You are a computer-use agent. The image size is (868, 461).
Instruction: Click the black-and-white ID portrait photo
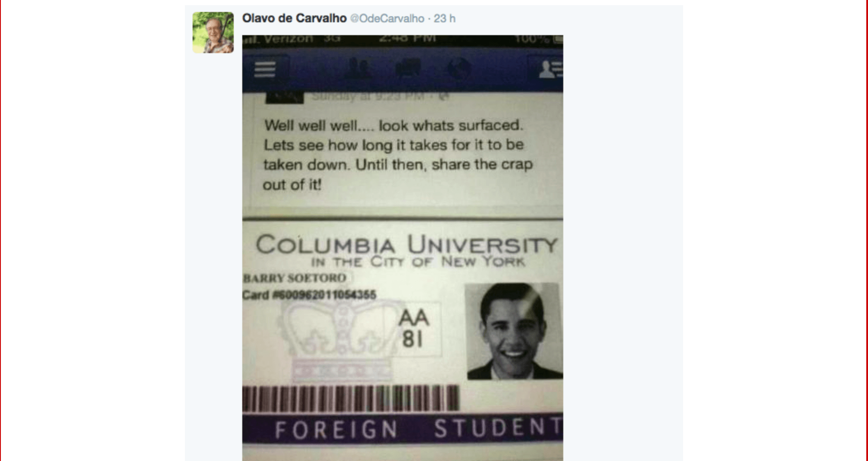(x=514, y=331)
